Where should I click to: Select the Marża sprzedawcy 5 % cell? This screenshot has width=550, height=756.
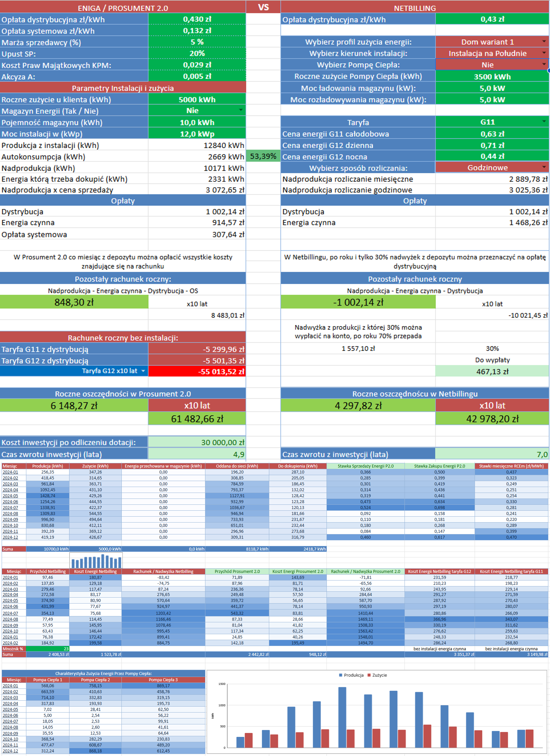pos(197,42)
